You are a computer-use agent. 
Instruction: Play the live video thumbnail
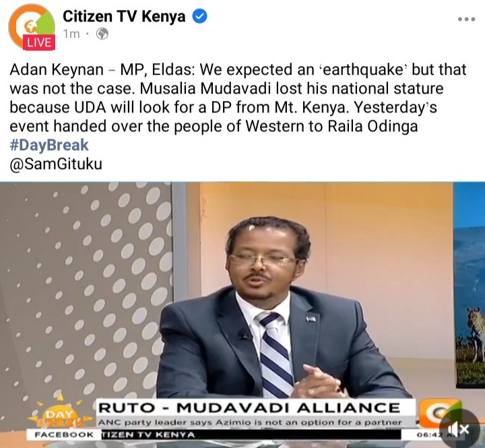[x=243, y=315]
